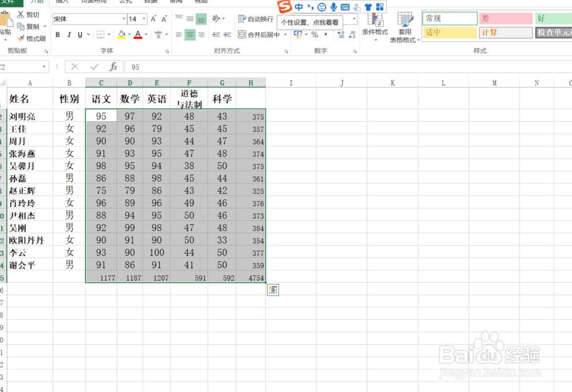Apply the 常规 (Normal) cell style

[x=450, y=18]
